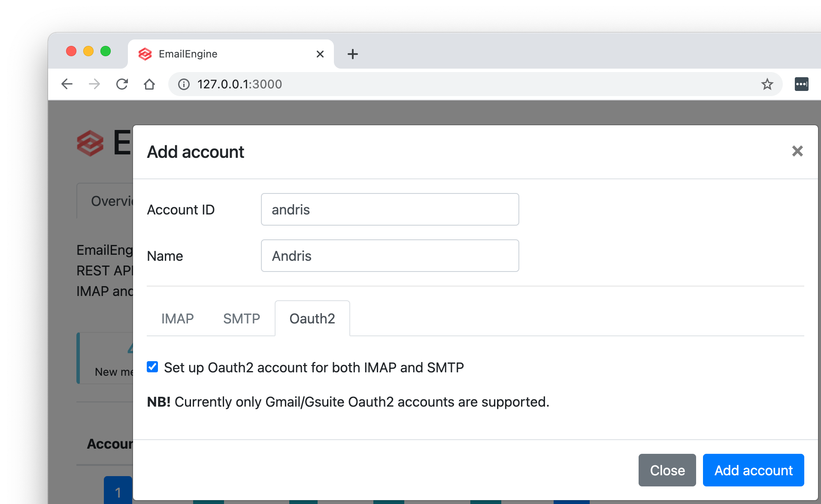Image resolution: width=821 pixels, height=504 pixels.
Task: Focus the Account ID input field
Action: tap(390, 209)
